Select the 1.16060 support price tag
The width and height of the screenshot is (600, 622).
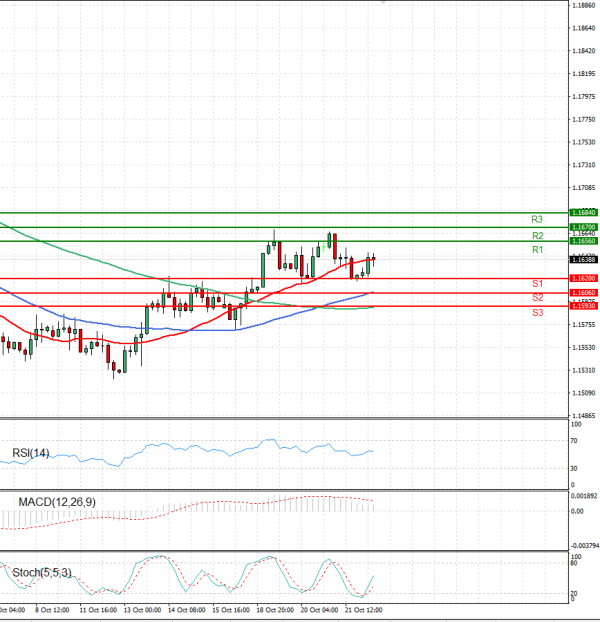pos(584,293)
